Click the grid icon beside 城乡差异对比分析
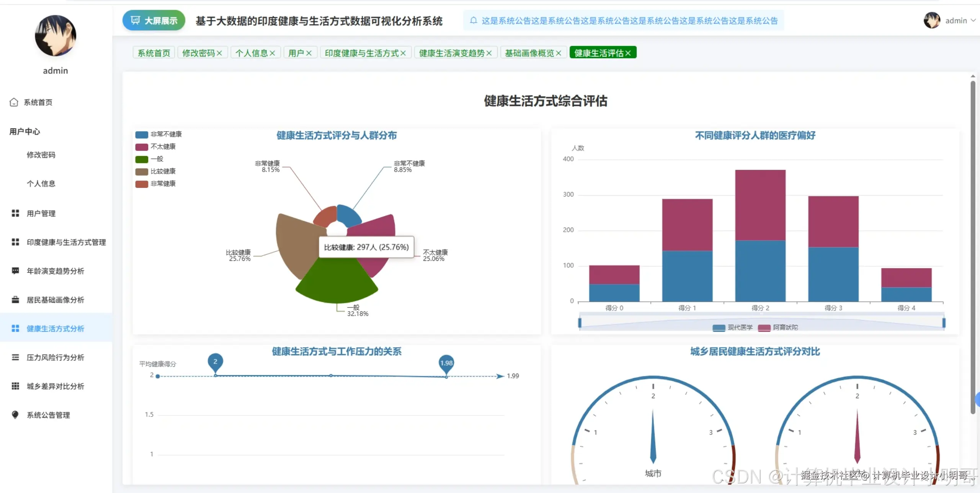 point(15,386)
